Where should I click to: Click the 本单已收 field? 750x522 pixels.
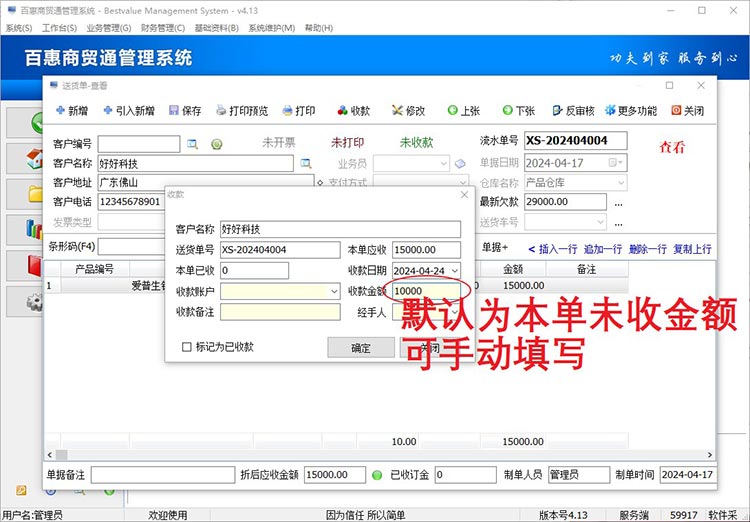(x=254, y=271)
